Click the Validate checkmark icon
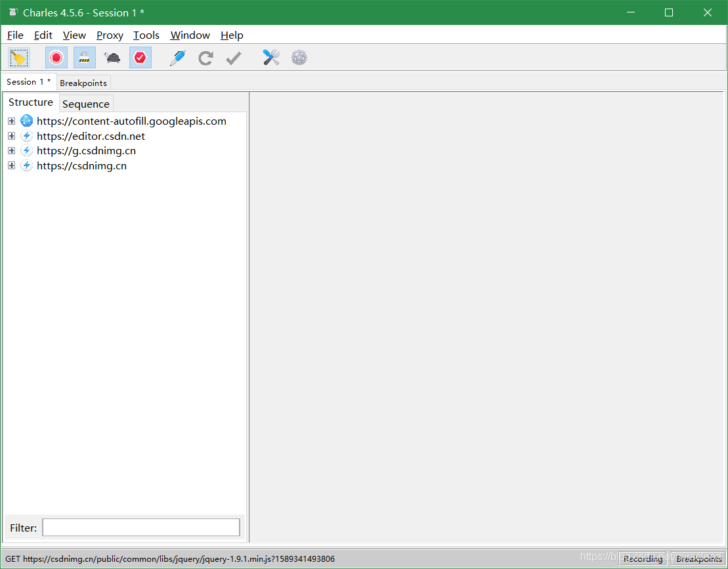 (234, 58)
